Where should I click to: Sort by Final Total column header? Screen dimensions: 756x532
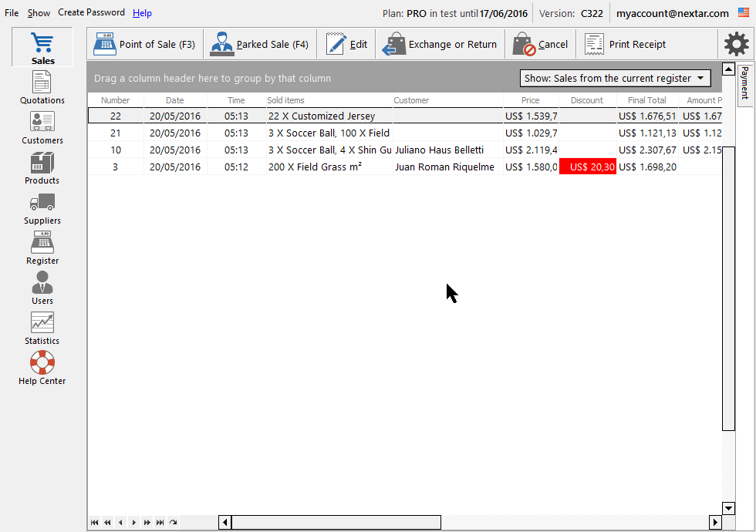[x=647, y=100]
